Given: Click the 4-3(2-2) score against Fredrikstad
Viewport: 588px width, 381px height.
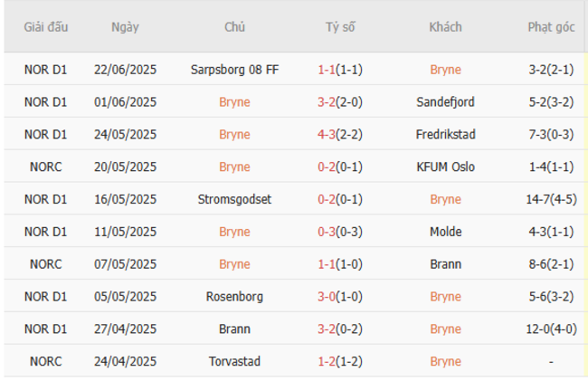Looking at the screenshot, I should click(340, 134).
